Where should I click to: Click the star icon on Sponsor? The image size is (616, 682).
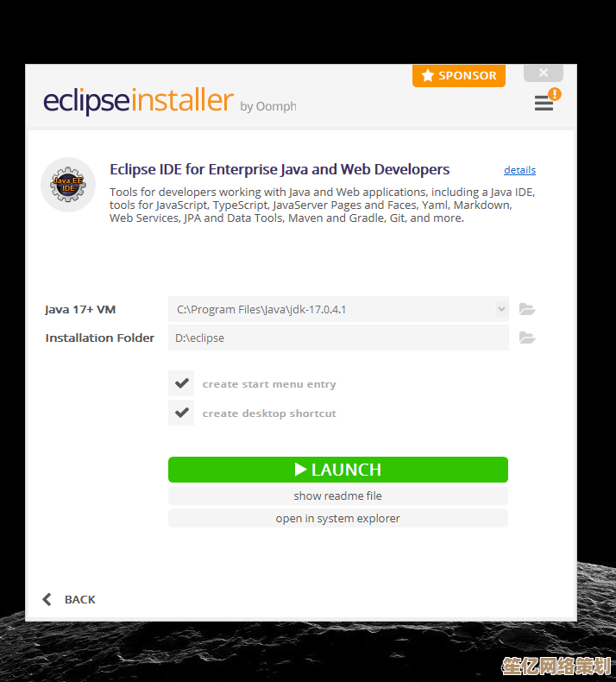click(x=428, y=75)
